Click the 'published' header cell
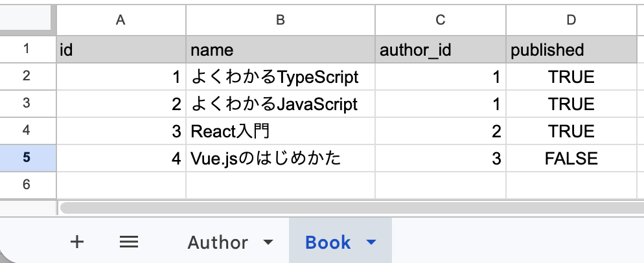Screen dimensions: 644x263 point(571,49)
